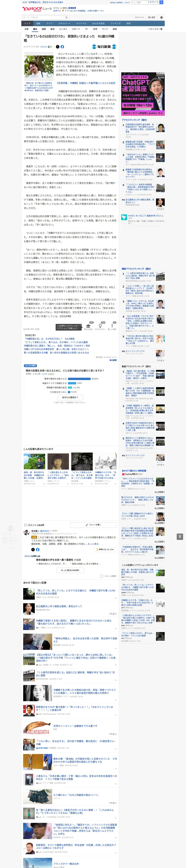Share 宮本聖二's comment on X

tap(33, 550)
